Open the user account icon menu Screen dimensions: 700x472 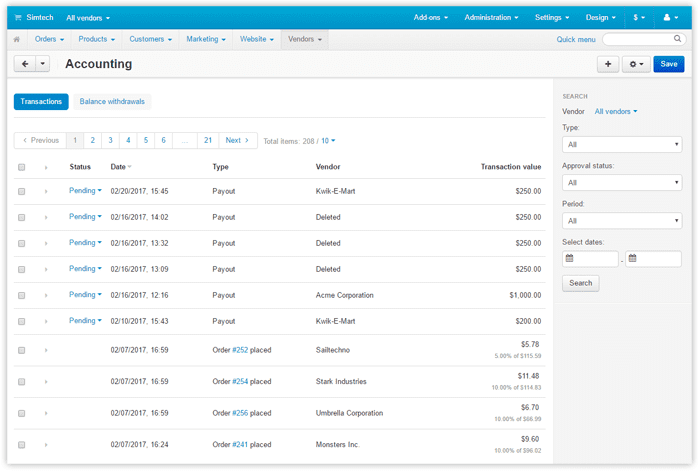pos(671,17)
